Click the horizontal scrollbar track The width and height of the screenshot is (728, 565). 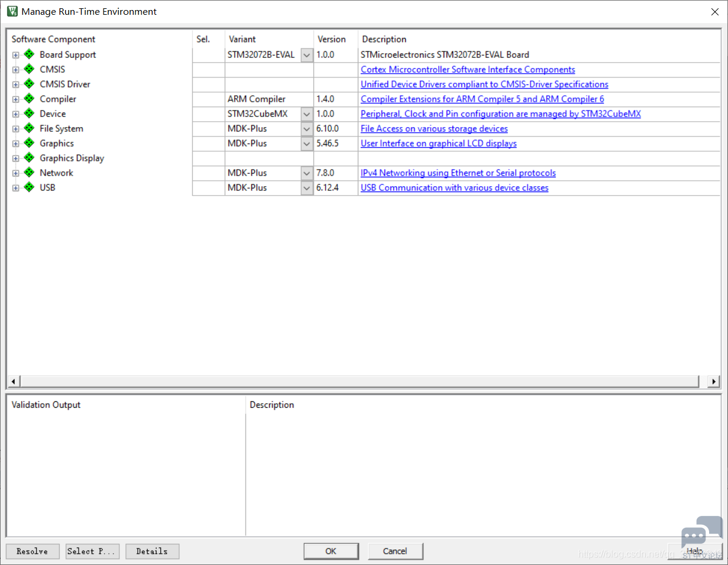[x=359, y=381]
